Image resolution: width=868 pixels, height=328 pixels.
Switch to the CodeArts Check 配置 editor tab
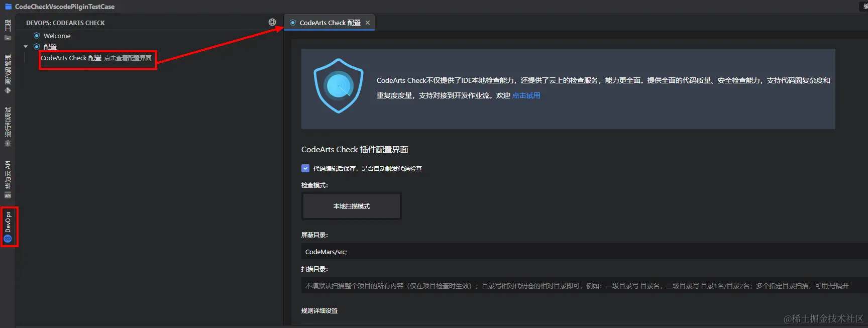[330, 23]
